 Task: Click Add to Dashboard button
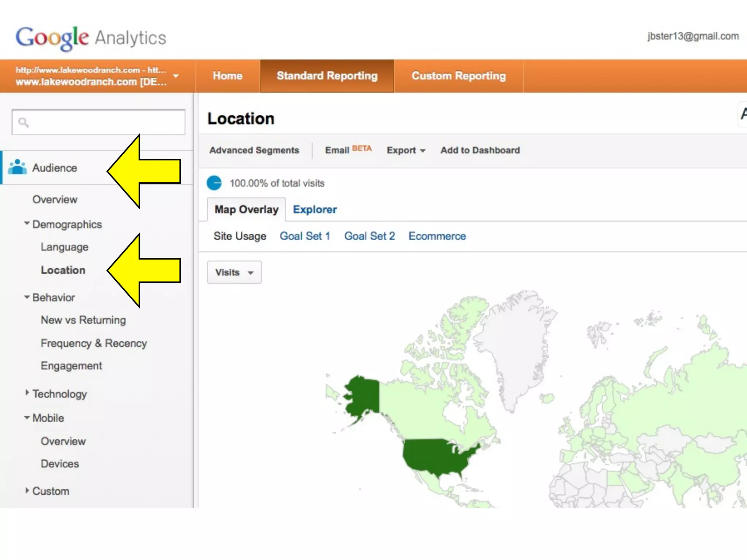coord(480,150)
